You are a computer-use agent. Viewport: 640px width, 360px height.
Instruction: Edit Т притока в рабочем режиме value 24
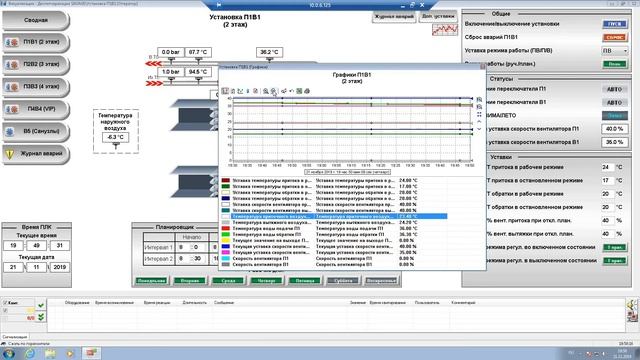click(x=607, y=167)
